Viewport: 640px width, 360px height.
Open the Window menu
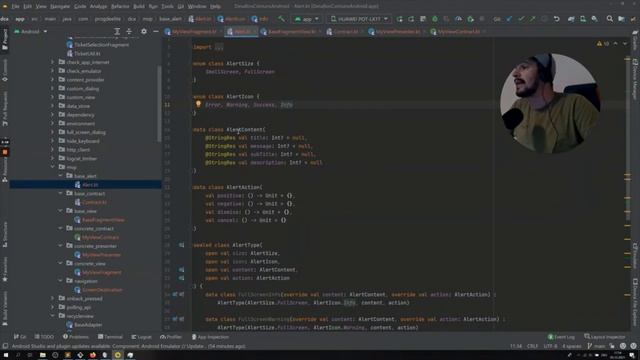pyautogui.click(x=197, y=7)
